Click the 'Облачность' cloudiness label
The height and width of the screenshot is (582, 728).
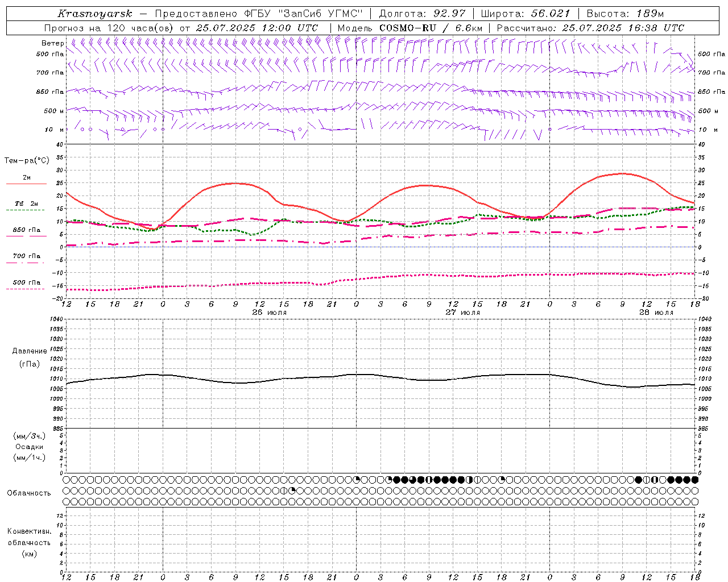[29, 493]
